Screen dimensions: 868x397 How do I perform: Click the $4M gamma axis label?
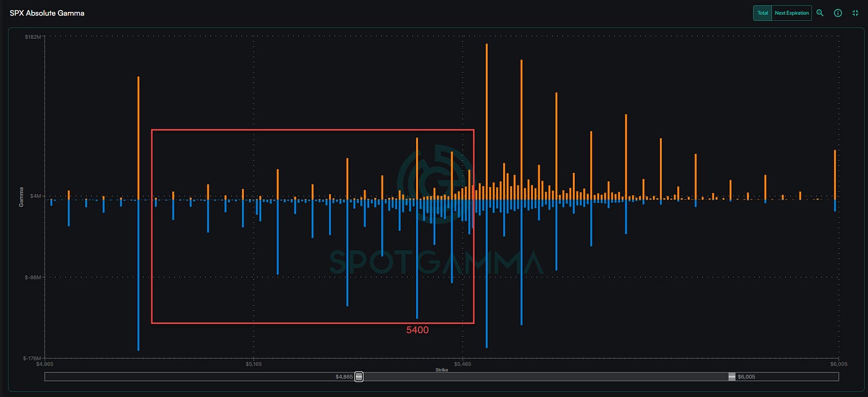tap(35, 196)
